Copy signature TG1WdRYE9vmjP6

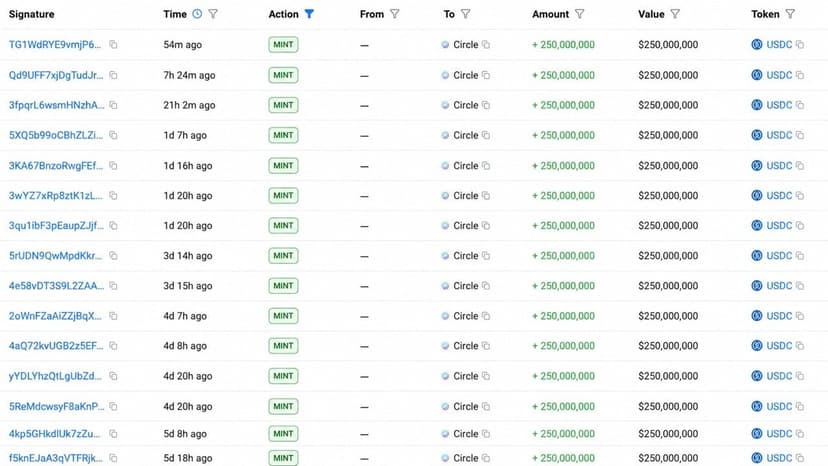point(113,45)
